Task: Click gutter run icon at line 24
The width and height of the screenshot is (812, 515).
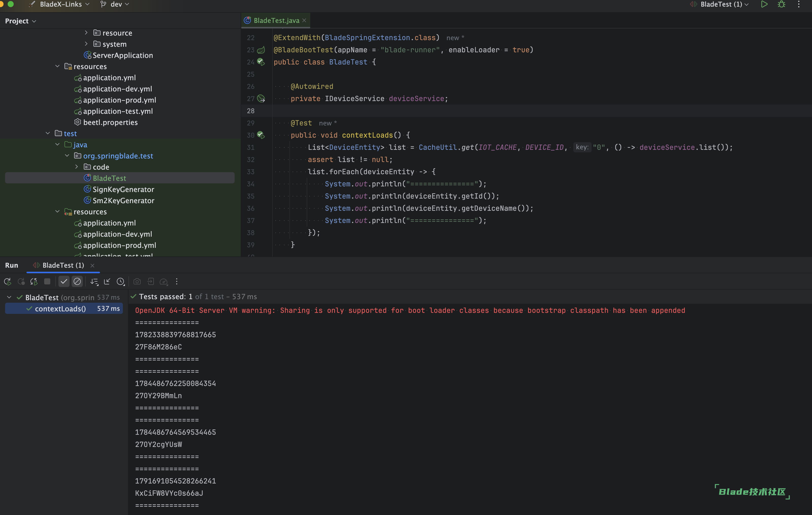Action: coord(261,62)
